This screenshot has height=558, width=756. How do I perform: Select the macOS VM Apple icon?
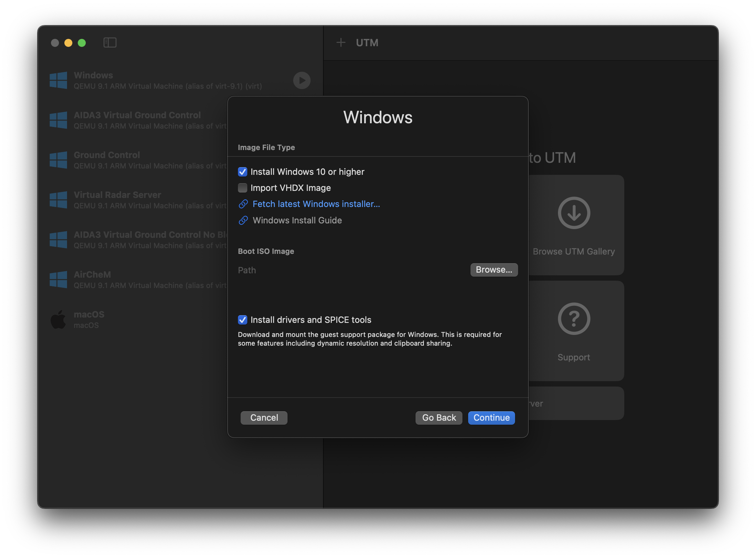click(59, 319)
